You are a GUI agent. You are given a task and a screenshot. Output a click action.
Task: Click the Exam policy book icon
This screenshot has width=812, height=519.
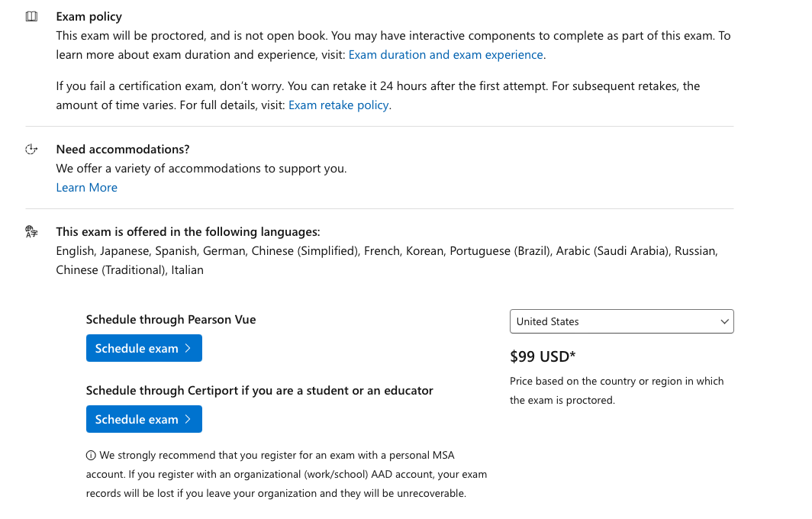pyautogui.click(x=31, y=17)
